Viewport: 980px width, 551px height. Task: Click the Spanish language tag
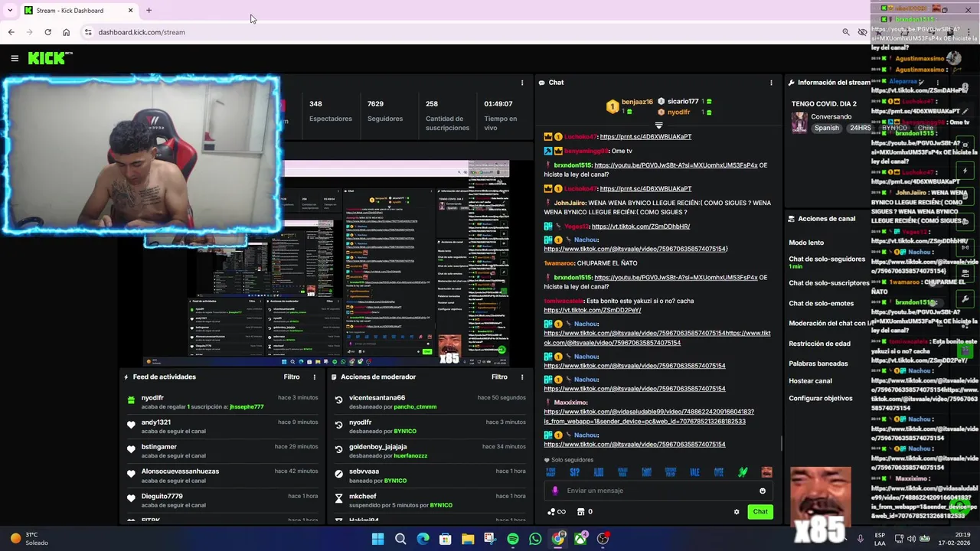[x=827, y=128]
